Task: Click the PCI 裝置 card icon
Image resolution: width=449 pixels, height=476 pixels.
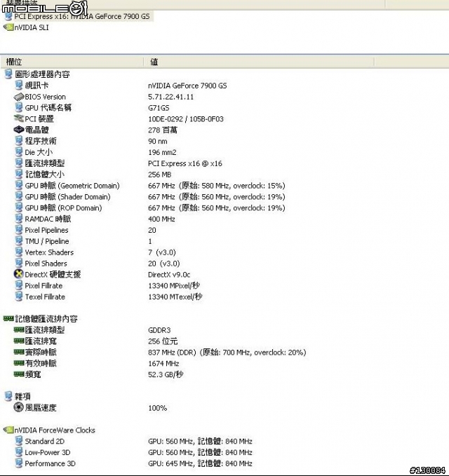Action: click(x=19, y=118)
